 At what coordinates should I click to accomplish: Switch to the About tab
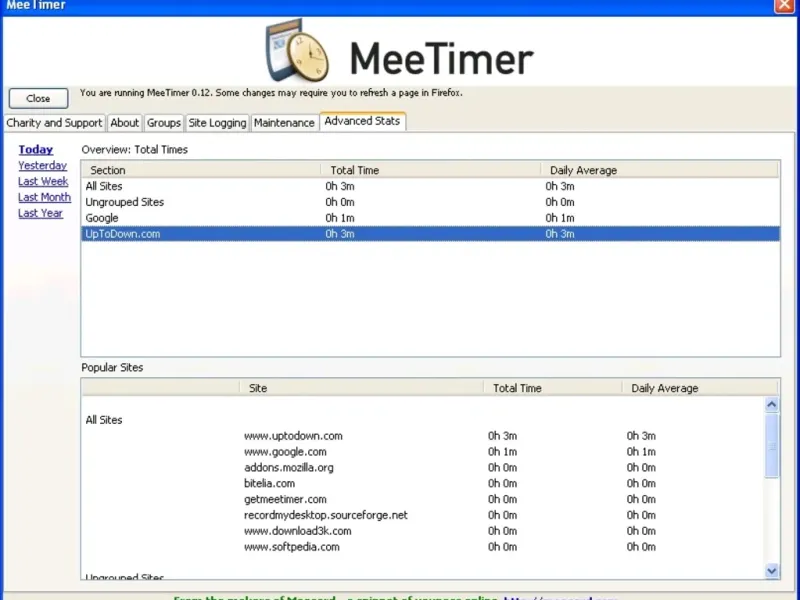(x=124, y=123)
